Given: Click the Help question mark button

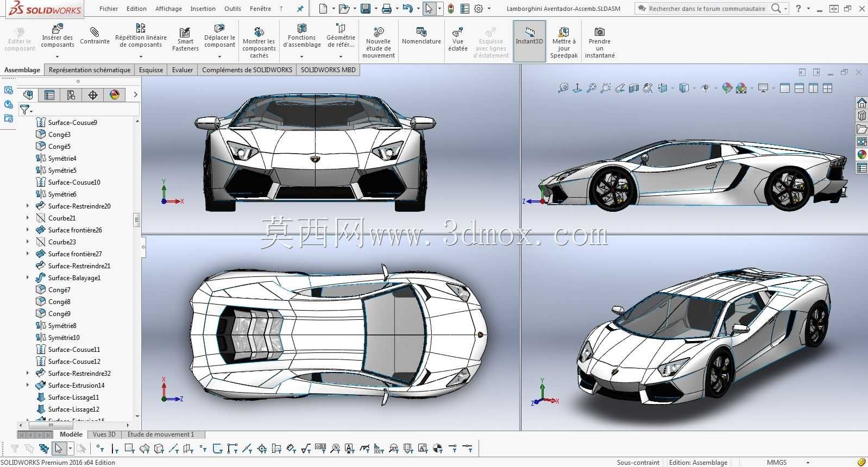Looking at the screenshot, I should click(798, 9).
